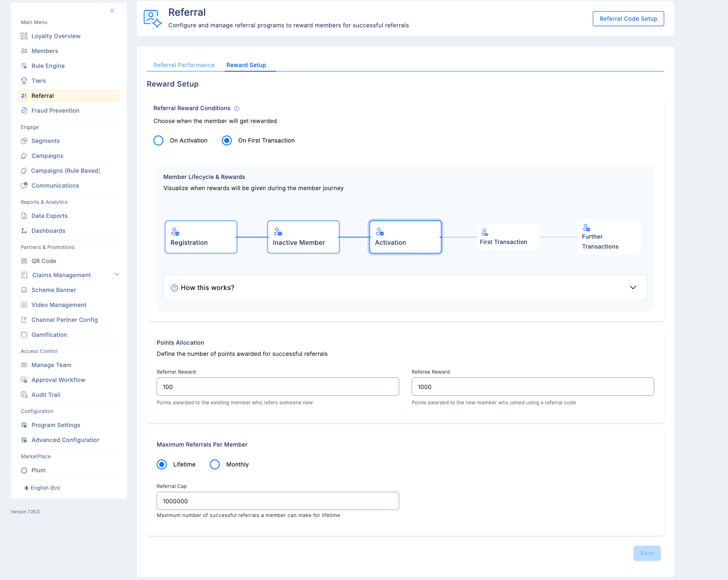This screenshot has width=728, height=580.
Task: Click the Registration lifecycle card
Action: pyautogui.click(x=201, y=237)
